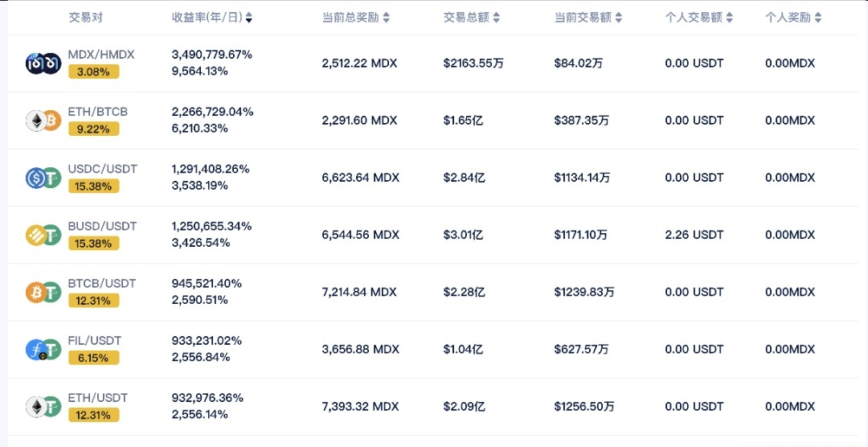868x447 pixels.
Task: Click the MDX/HMDX pair token icon
Action: coord(43,64)
